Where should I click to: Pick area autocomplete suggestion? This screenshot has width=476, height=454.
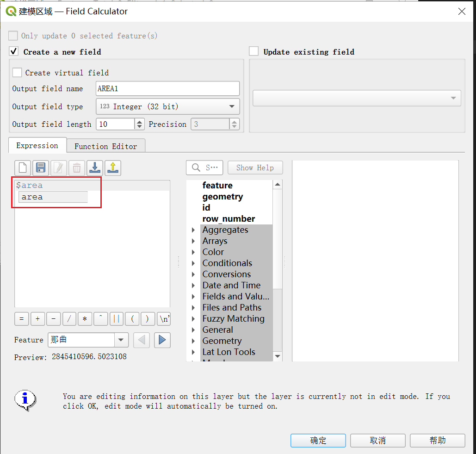tap(53, 197)
